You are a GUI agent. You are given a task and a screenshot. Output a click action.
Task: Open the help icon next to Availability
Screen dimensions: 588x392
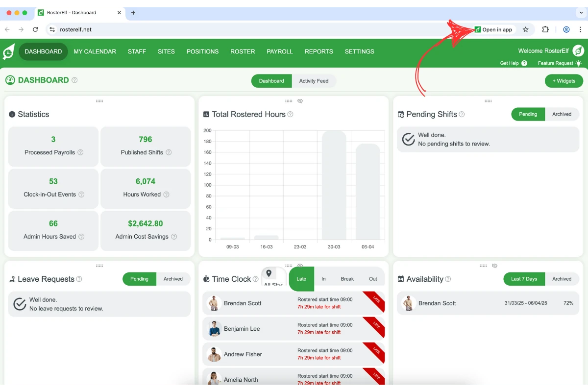tap(448, 279)
